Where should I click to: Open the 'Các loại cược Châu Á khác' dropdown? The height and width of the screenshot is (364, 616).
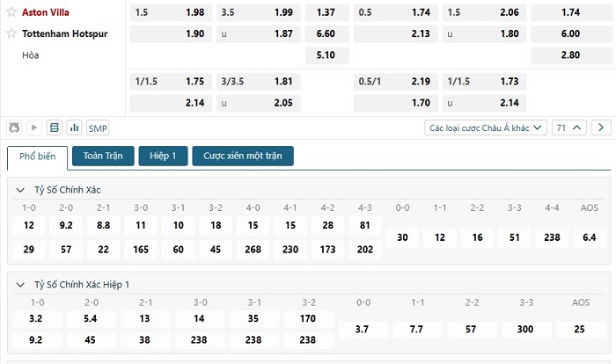(x=486, y=127)
